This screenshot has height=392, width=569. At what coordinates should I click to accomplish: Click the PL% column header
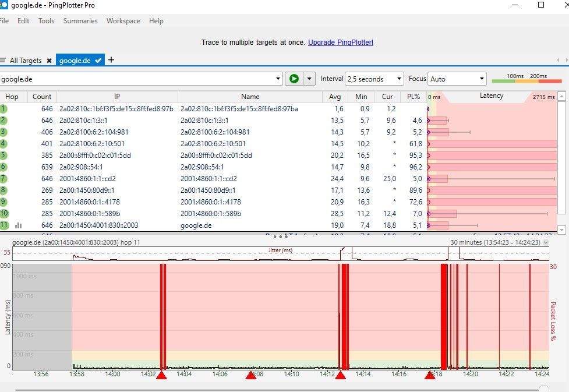click(x=414, y=97)
